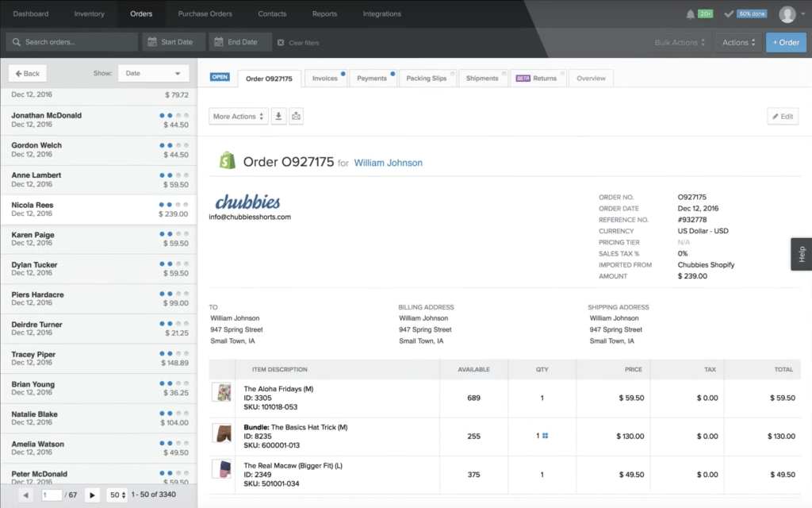Change the 50 per page selector
Viewport: 812px width, 508px height.
coord(117,495)
